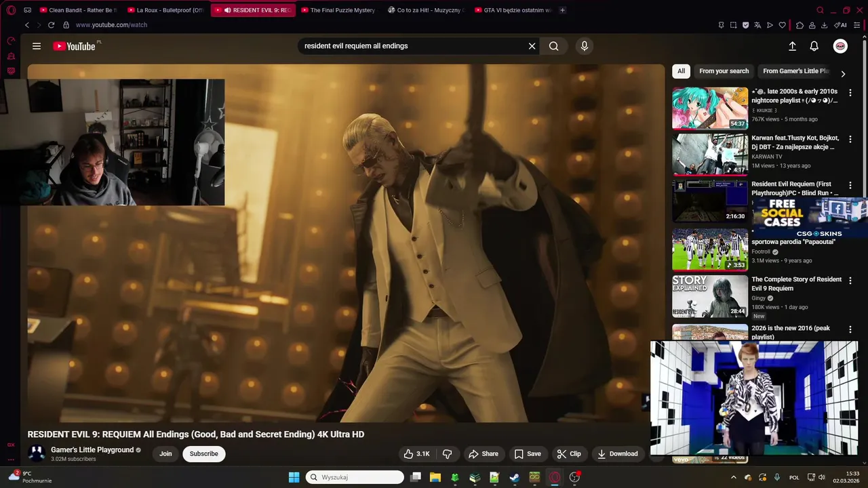Open the YouTube guide hamburger menu
This screenshot has width=868, height=488.
(x=37, y=46)
